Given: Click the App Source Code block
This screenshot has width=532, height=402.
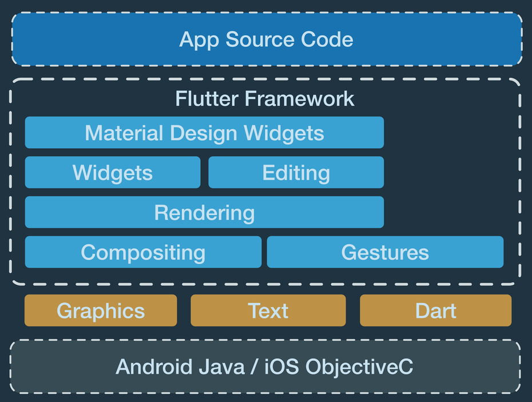Looking at the screenshot, I should [267, 39].
